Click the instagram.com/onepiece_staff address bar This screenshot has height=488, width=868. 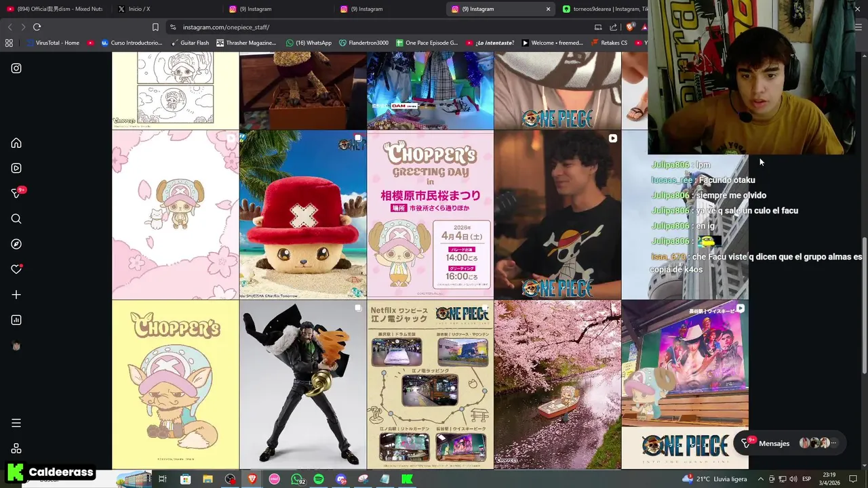tap(380, 27)
